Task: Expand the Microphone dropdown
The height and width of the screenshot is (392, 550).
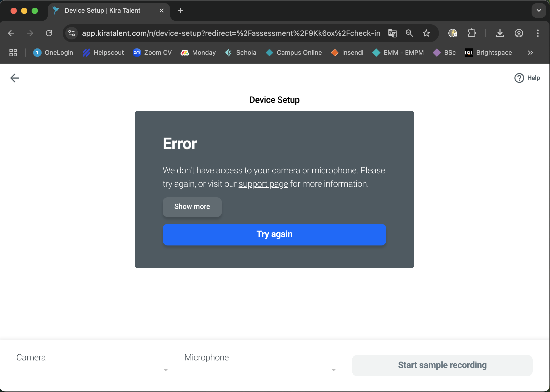Action: [333, 370]
